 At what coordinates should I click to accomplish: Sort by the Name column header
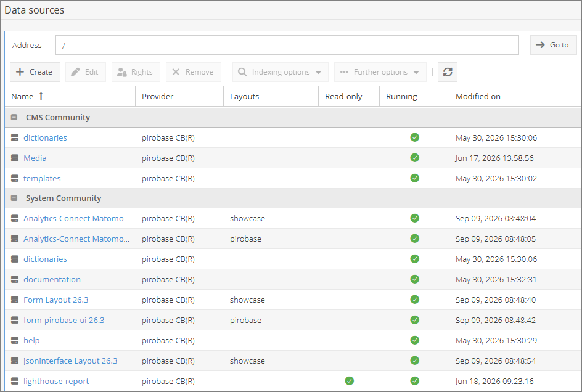(x=70, y=97)
